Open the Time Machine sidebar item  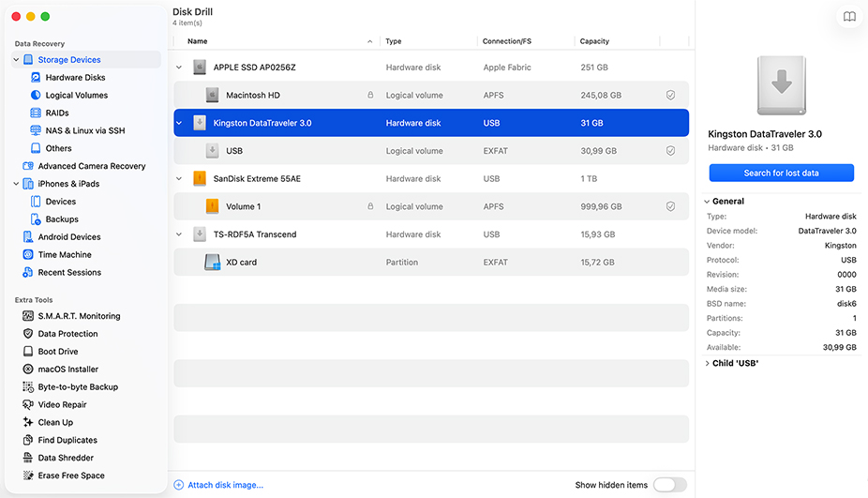click(65, 254)
